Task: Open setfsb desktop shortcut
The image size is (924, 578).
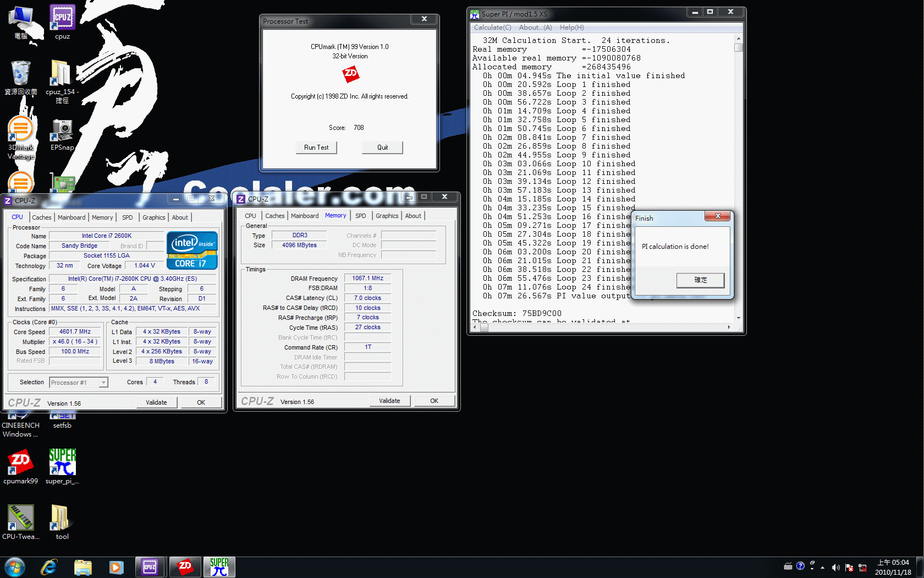Action: (62, 421)
